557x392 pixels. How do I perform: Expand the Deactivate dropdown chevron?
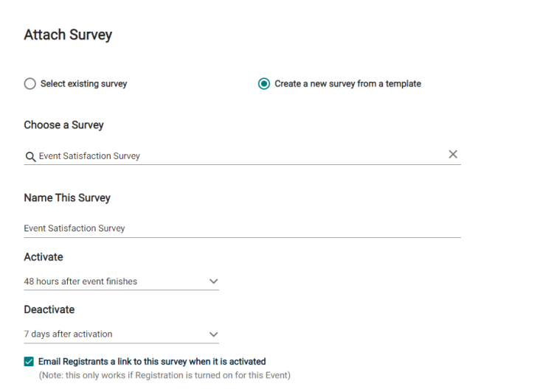[213, 335]
